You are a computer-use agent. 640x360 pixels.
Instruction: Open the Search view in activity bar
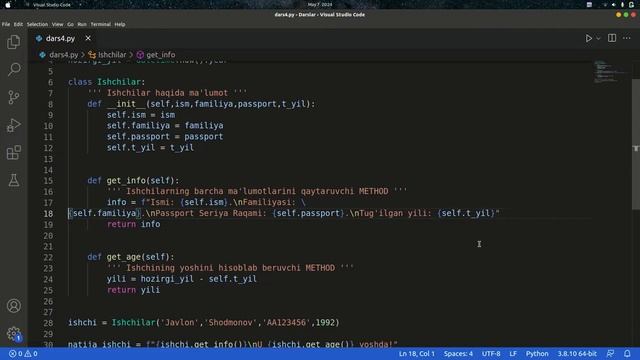pyautogui.click(x=13, y=69)
